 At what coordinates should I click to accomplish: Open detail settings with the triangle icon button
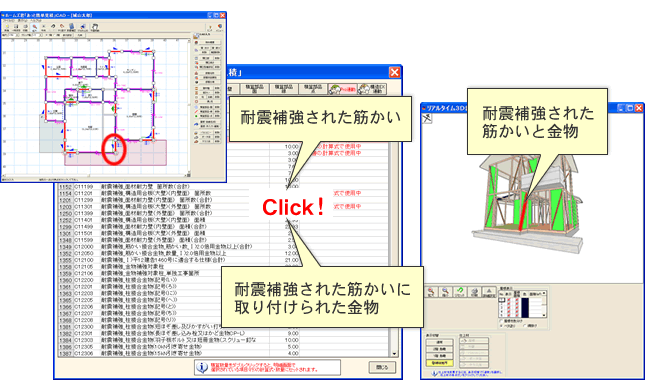[x=489, y=292]
